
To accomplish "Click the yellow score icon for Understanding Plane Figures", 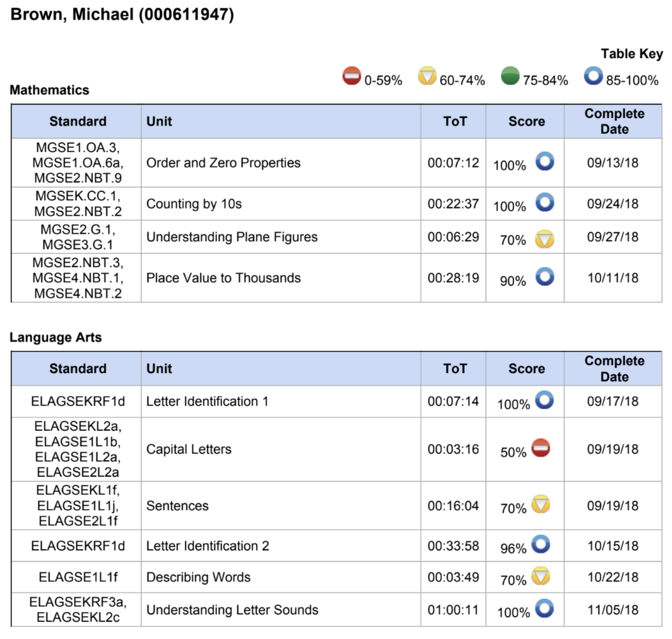I will [x=545, y=239].
